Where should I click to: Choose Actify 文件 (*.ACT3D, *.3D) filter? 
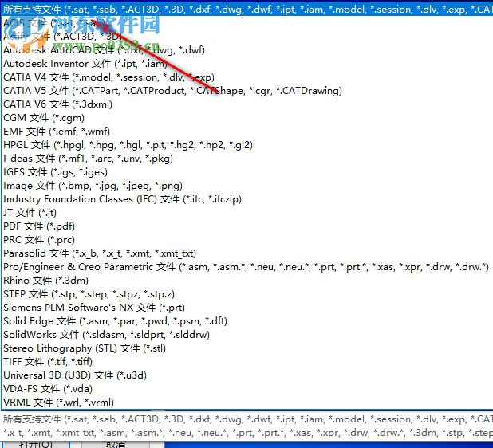247,37
